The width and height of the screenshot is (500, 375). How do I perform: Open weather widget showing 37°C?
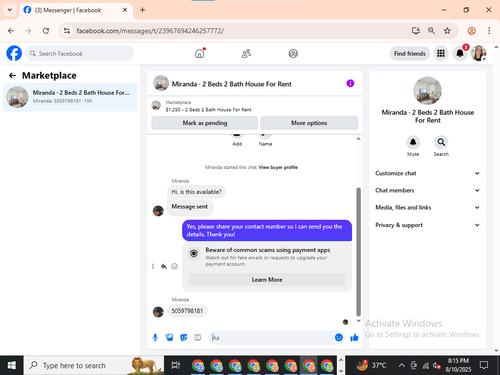pyautogui.click(x=371, y=366)
